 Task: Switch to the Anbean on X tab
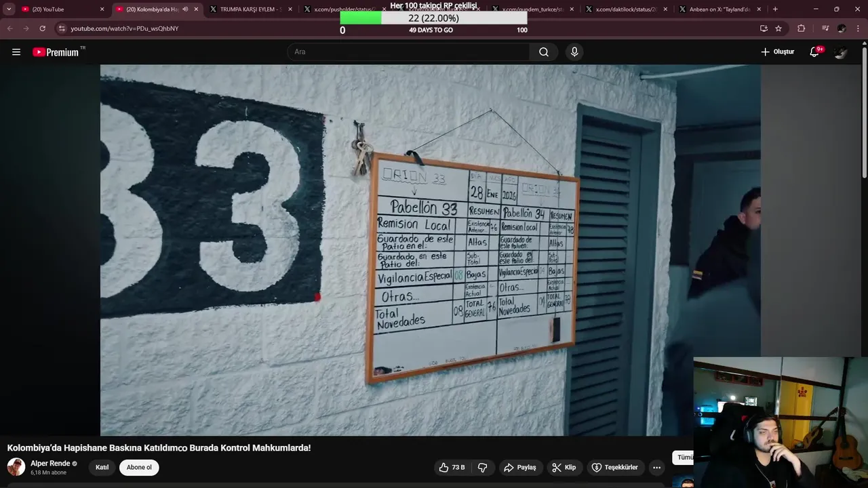(x=722, y=9)
